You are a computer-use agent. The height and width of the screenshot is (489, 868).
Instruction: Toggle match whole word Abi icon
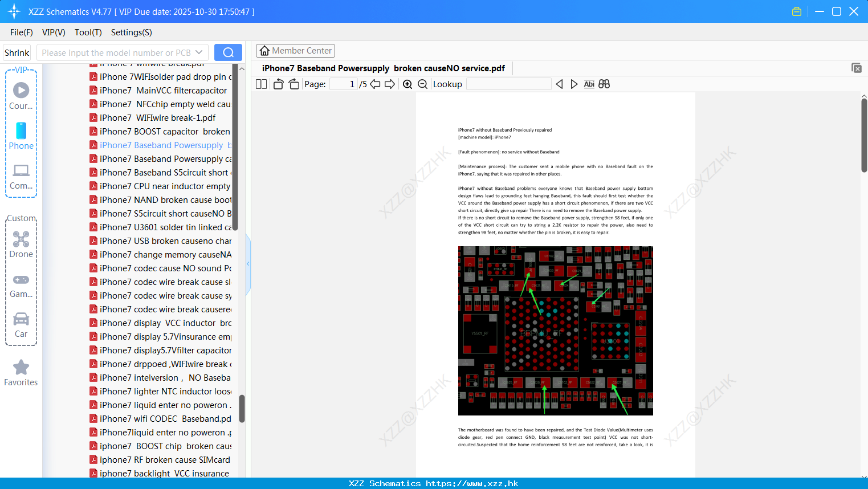tap(589, 84)
